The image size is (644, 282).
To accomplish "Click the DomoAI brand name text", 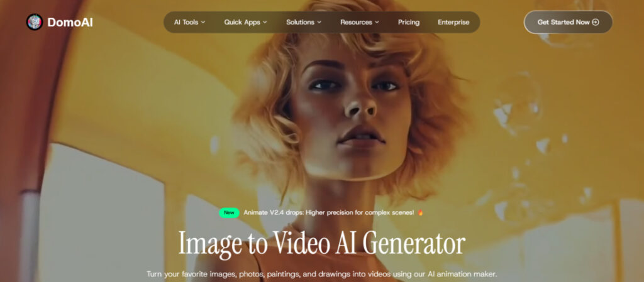I will 68,22.
